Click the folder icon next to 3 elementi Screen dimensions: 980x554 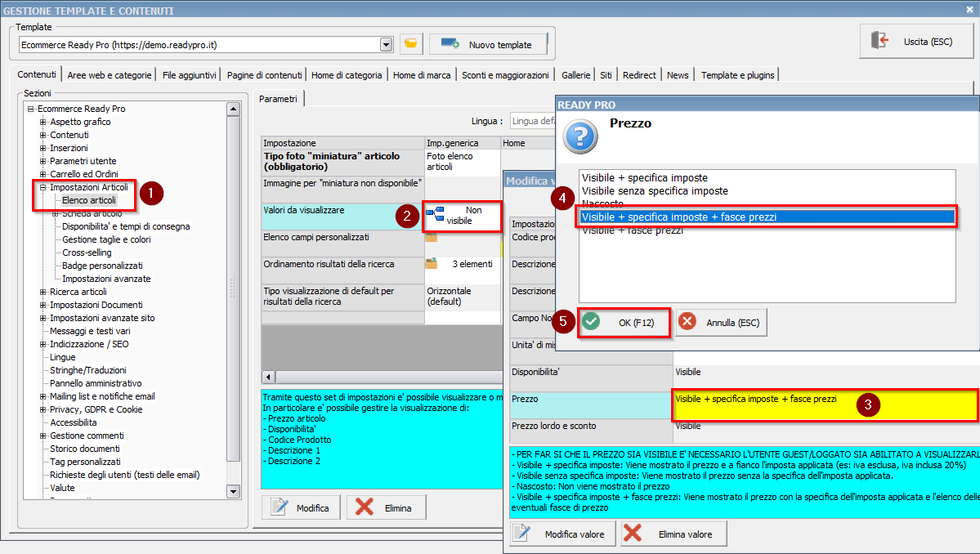(432, 264)
